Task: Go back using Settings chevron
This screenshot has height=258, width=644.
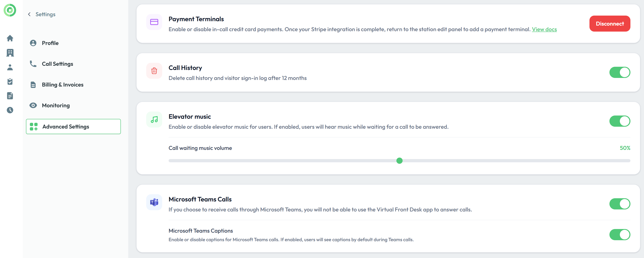Action: click(30, 14)
